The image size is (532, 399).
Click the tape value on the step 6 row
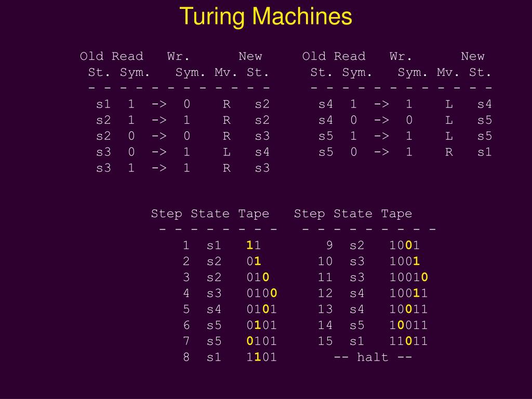262,325
